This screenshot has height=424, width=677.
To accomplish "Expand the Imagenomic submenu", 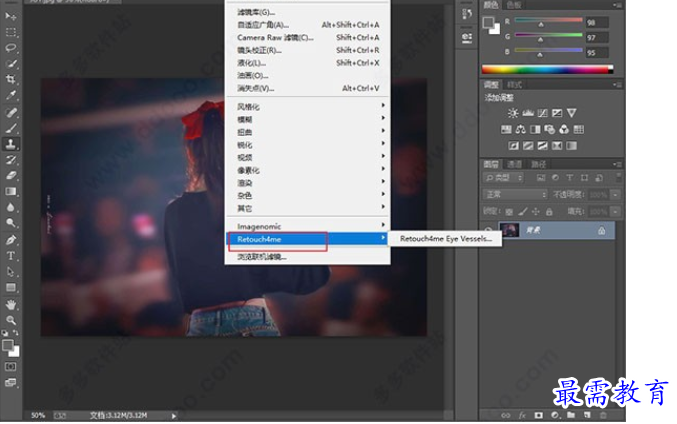I will pyautogui.click(x=307, y=226).
